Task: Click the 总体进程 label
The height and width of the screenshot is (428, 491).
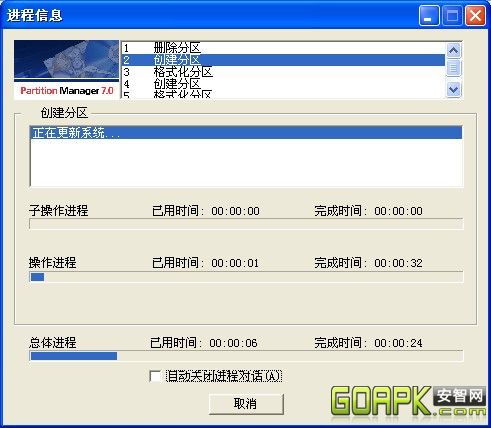Action: 52,343
